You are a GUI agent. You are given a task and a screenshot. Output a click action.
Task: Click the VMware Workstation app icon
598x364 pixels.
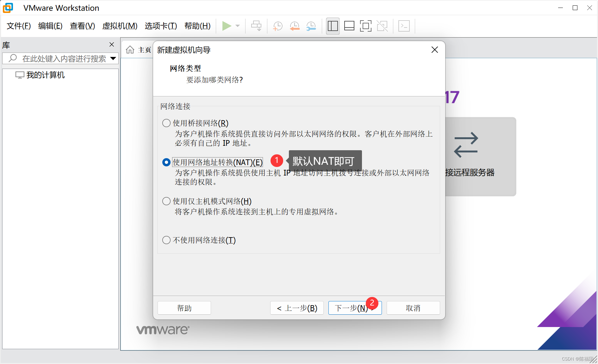point(8,8)
